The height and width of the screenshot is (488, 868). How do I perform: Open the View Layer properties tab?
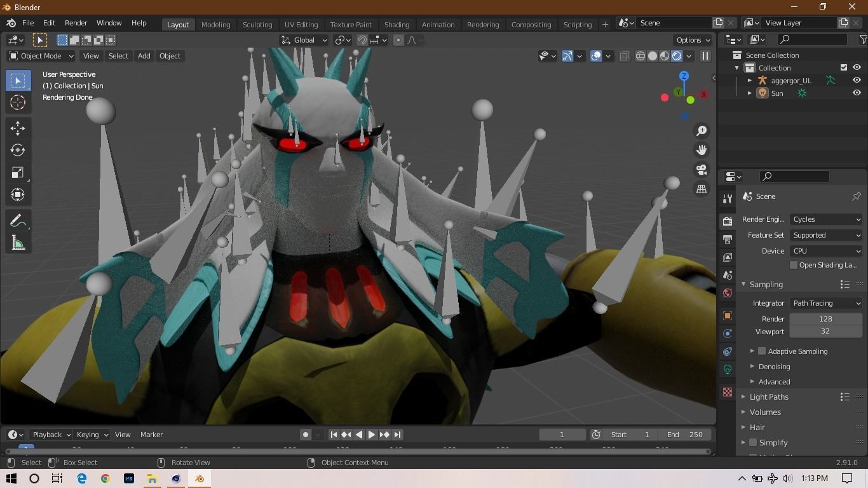coord(728,257)
